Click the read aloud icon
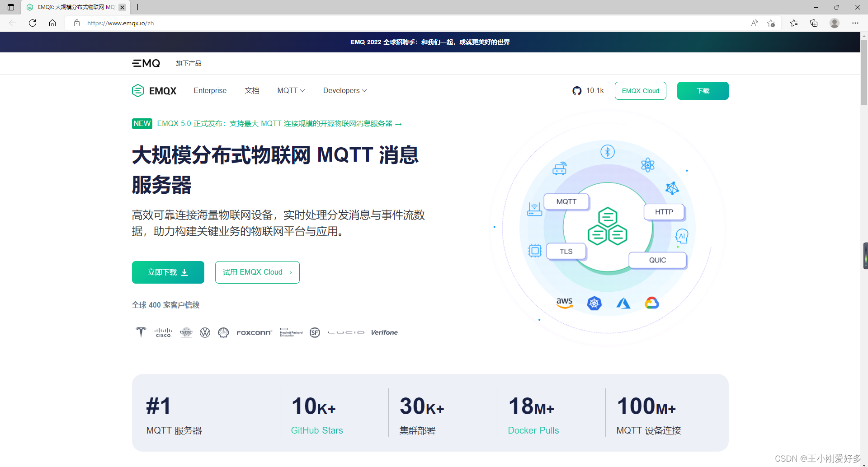Viewport: 868px width, 467px height. click(755, 23)
